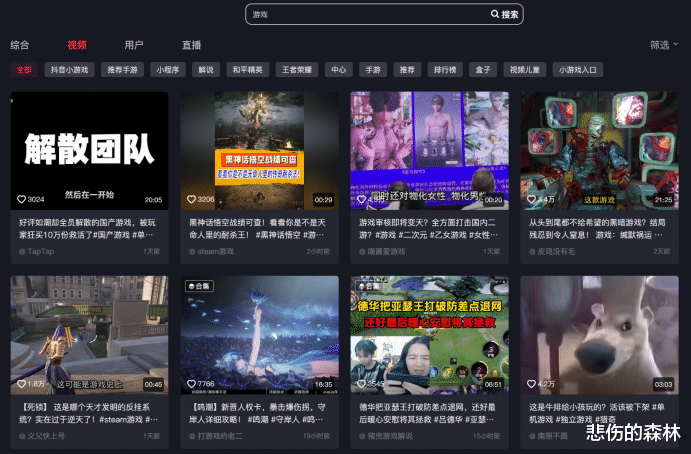
Task: Open the 这款游戏 horror game thumbnail
Action: pyautogui.click(x=599, y=151)
